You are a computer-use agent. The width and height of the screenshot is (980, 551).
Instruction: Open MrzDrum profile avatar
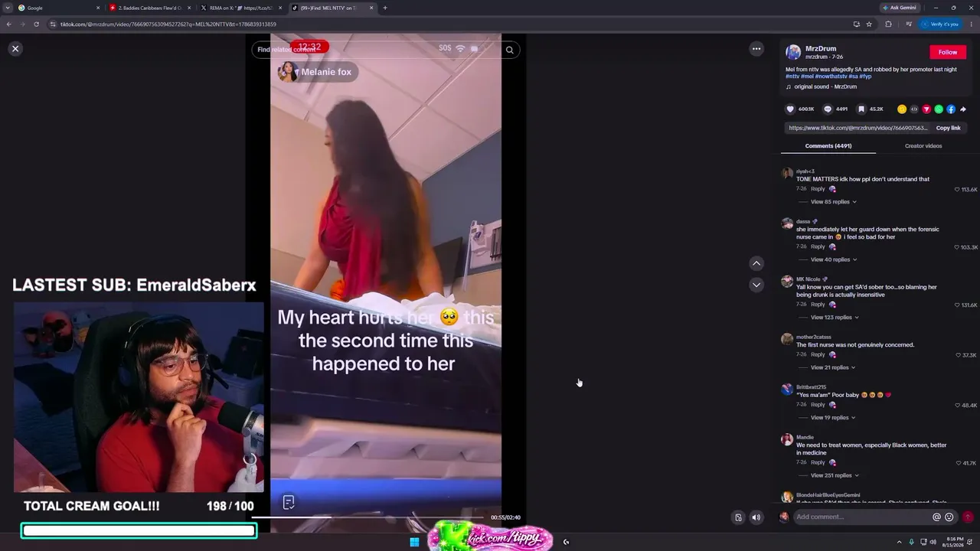793,52
